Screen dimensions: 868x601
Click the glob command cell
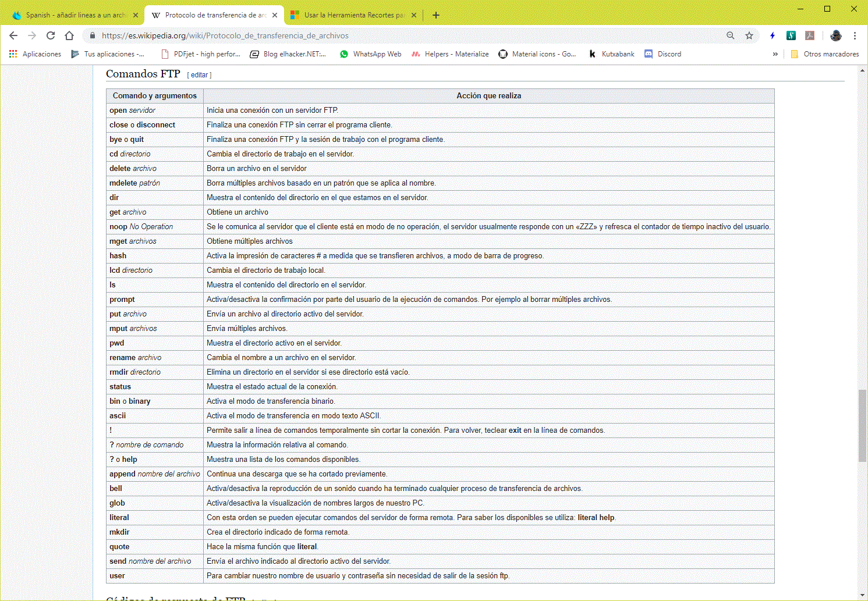[155, 503]
